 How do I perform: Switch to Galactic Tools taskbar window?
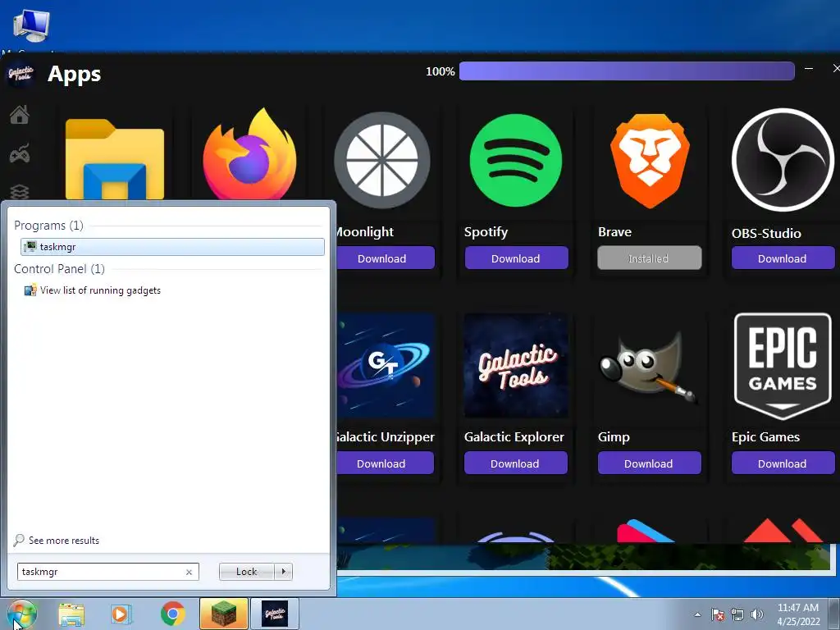275,614
